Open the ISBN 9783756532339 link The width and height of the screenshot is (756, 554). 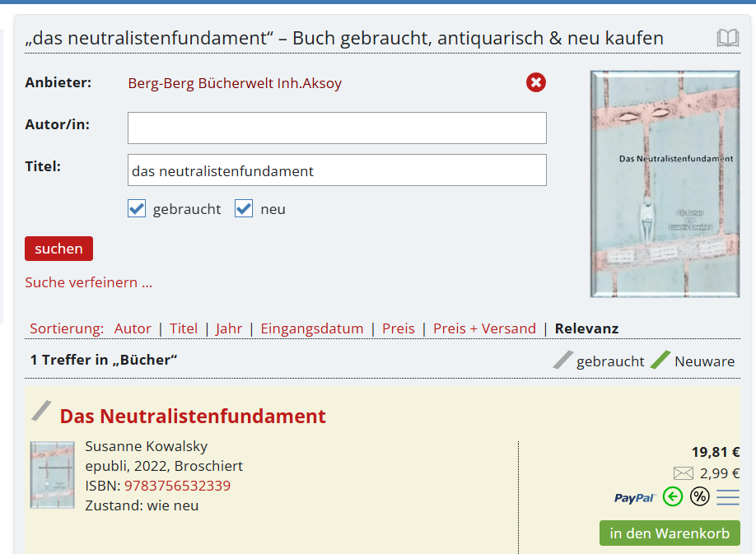pyautogui.click(x=177, y=486)
